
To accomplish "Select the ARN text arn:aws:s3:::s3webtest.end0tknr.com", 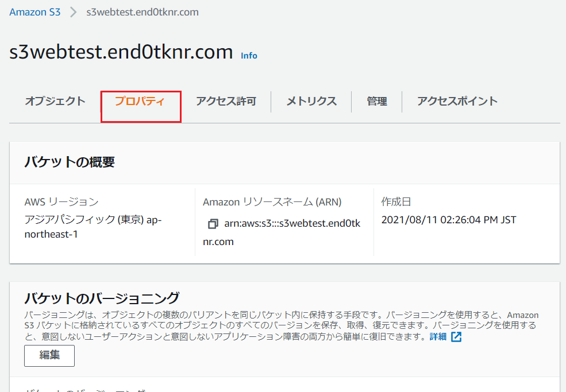I will (x=282, y=232).
